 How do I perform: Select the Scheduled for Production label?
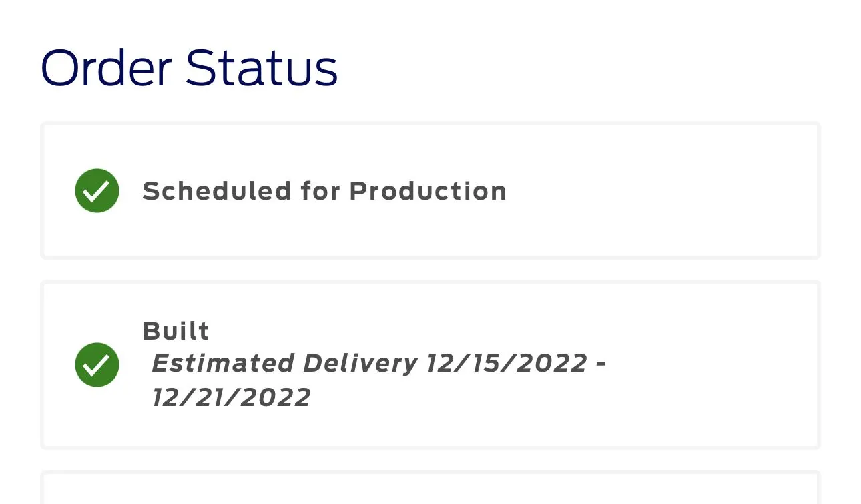coord(324,191)
